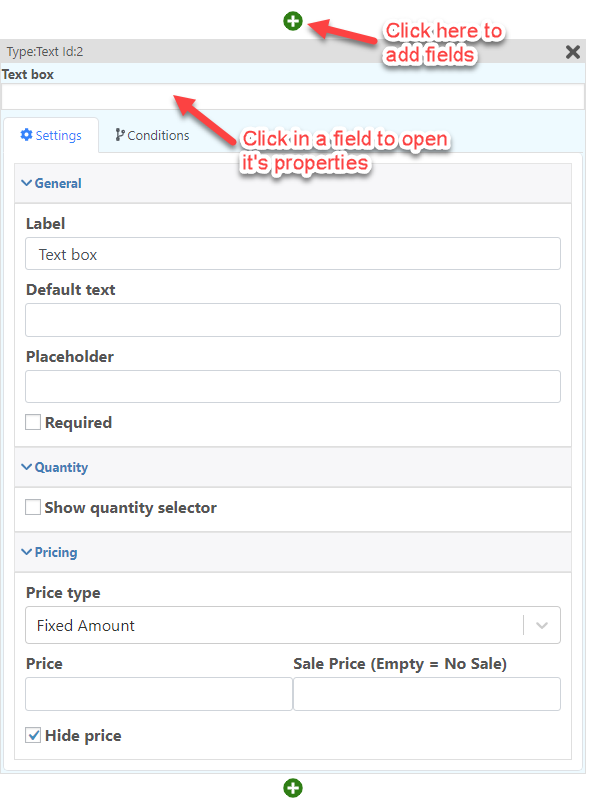Uncheck the Hide price checkbox
The image size is (592, 798).
[x=33, y=735]
